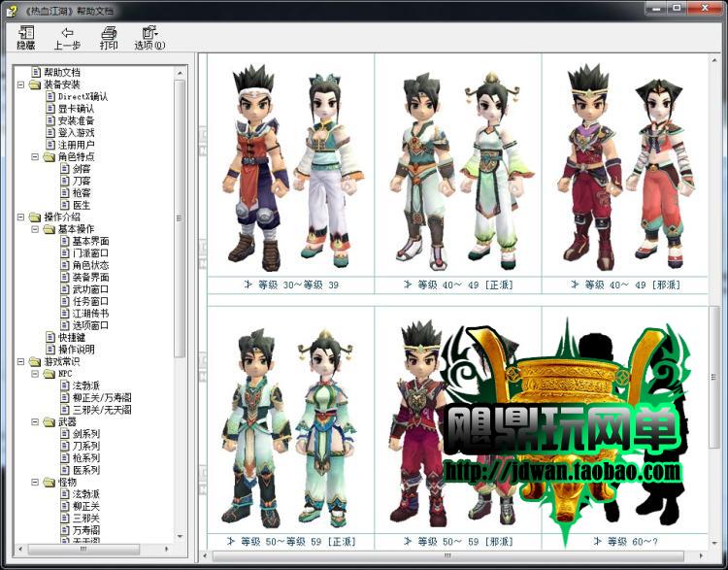Screen dimensions: 728x570
Task: Collapse the 基本操作 tree folder
Action: coord(35,229)
